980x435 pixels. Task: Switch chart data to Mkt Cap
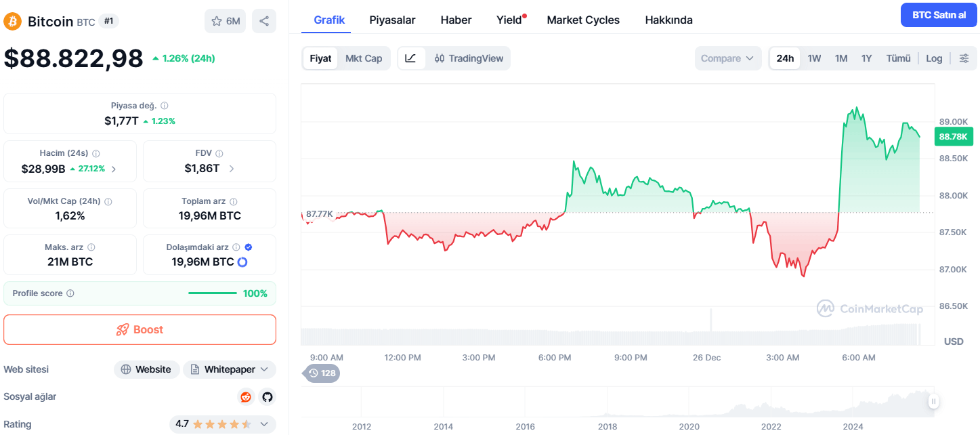coord(364,58)
